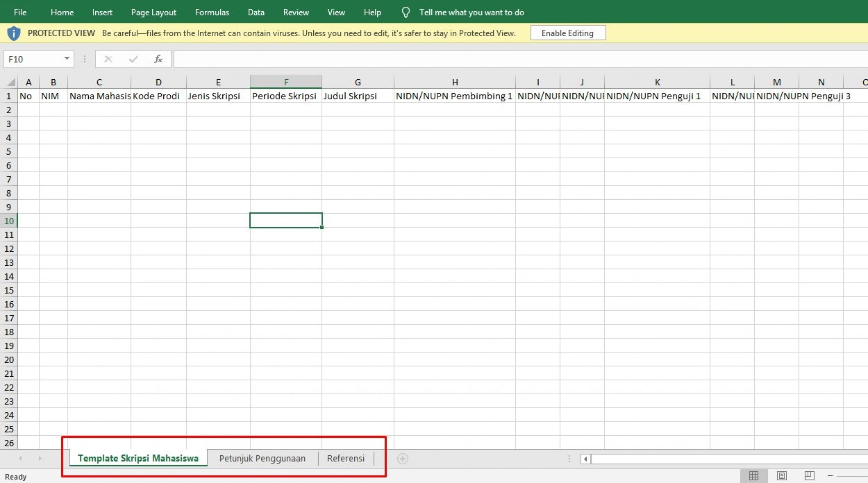This screenshot has height=483, width=868.
Task: Click the Cancel X icon in formula bar
Action: [x=108, y=59]
